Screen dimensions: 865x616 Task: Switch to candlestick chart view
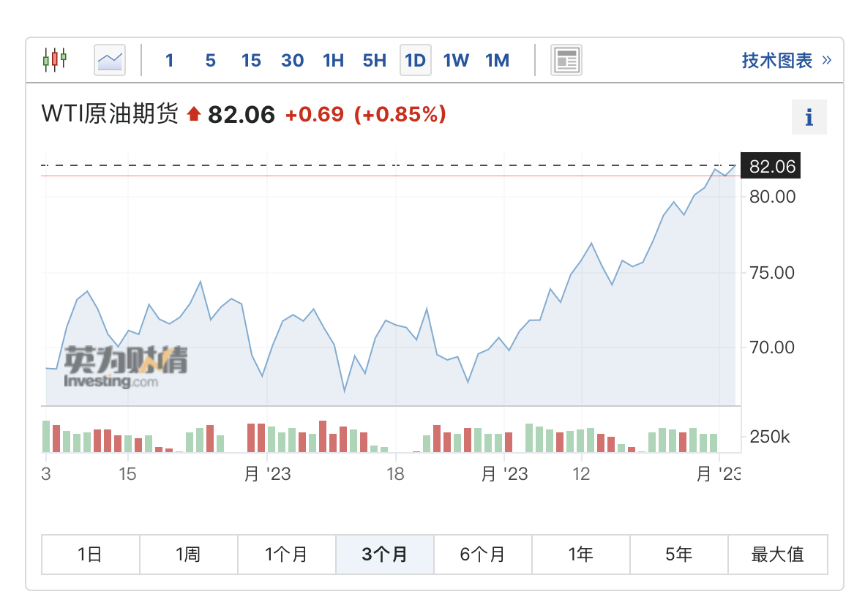(x=55, y=60)
